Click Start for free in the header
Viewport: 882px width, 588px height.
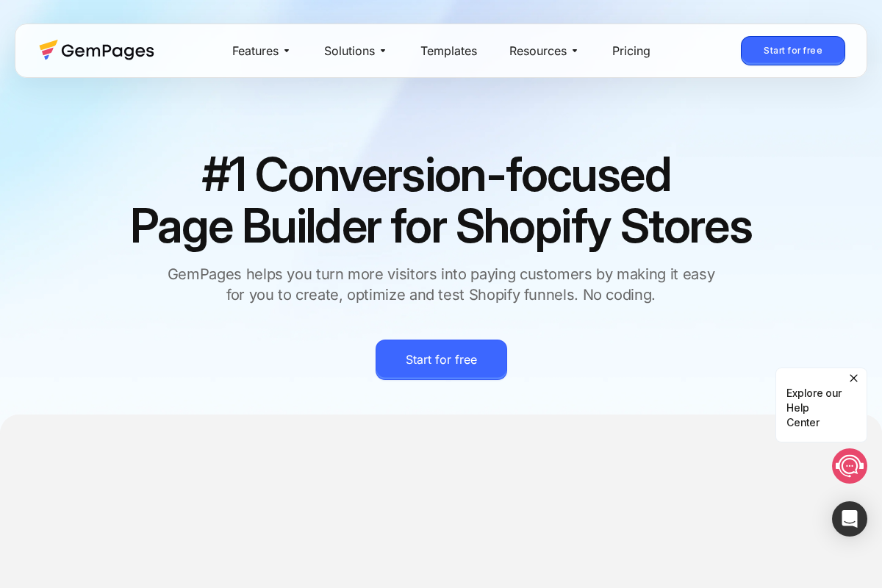793,51
